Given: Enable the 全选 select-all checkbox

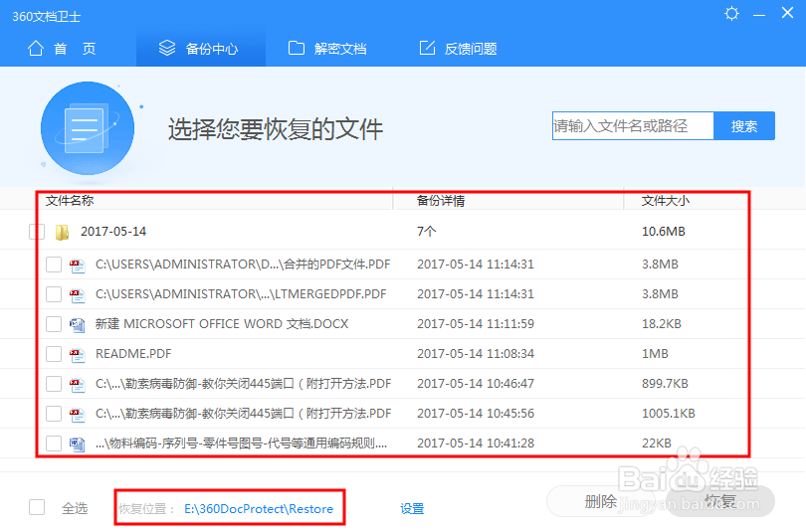Looking at the screenshot, I should pos(37,507).
